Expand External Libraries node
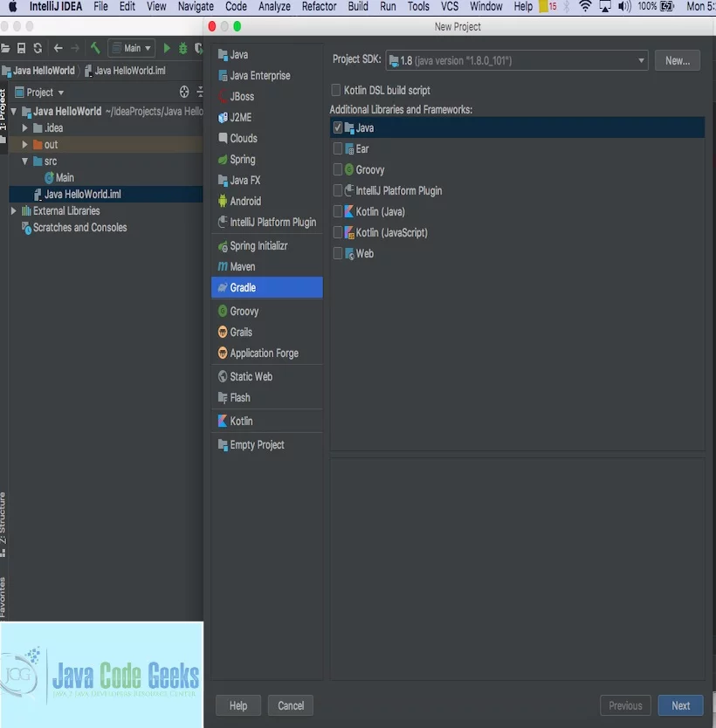The image size is (716, 728). (x=14, y=210)
